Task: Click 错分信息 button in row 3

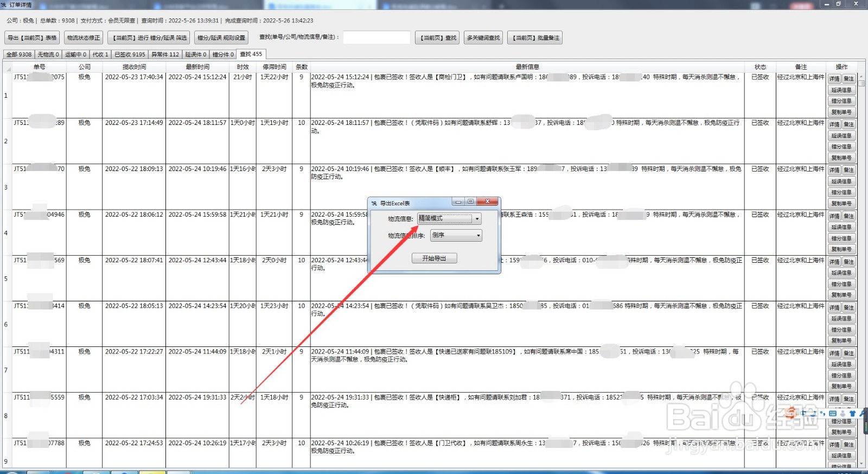Action: (841, 192)
